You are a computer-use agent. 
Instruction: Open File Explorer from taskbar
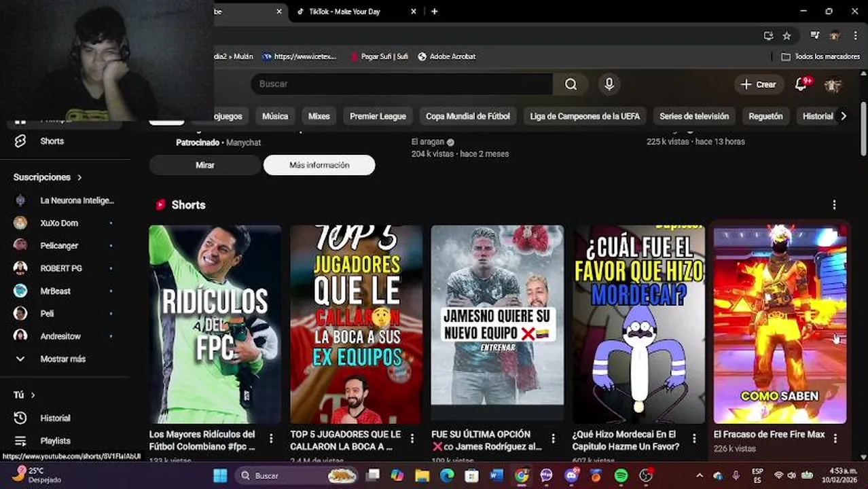point(422,475)
